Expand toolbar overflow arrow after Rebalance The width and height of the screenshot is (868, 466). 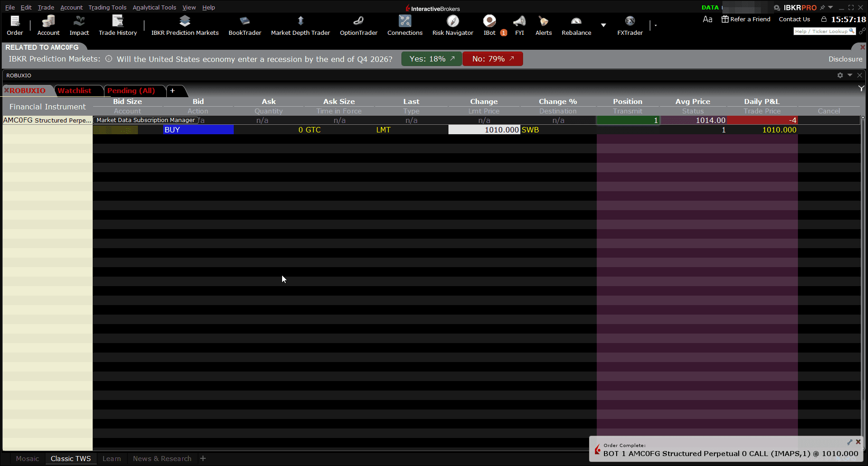603,25
